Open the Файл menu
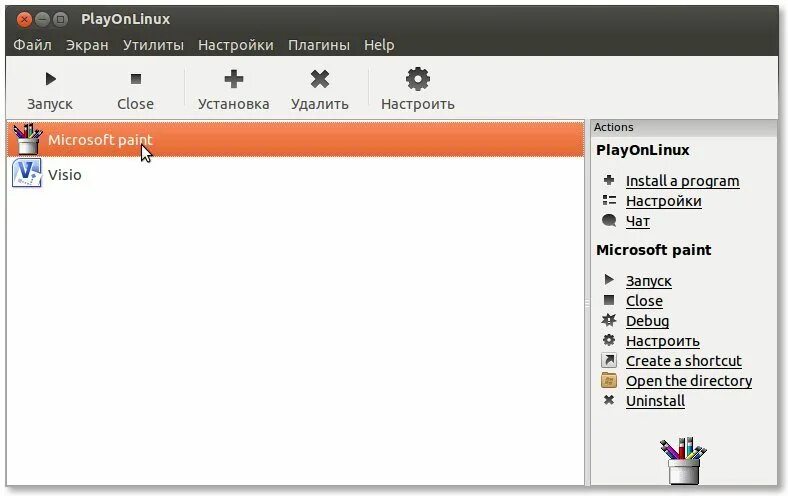This screenshot has width=788, height=496. point(32,45)
